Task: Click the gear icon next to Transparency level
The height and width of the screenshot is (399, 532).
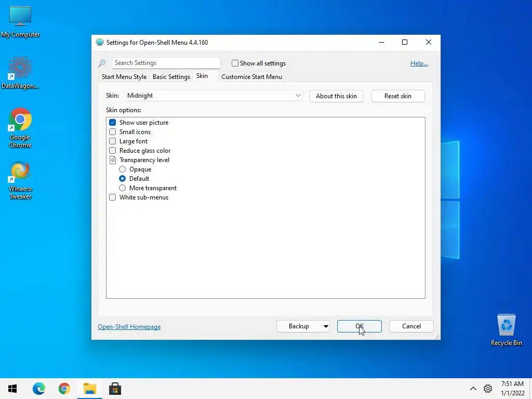Action: click(113, 160)
